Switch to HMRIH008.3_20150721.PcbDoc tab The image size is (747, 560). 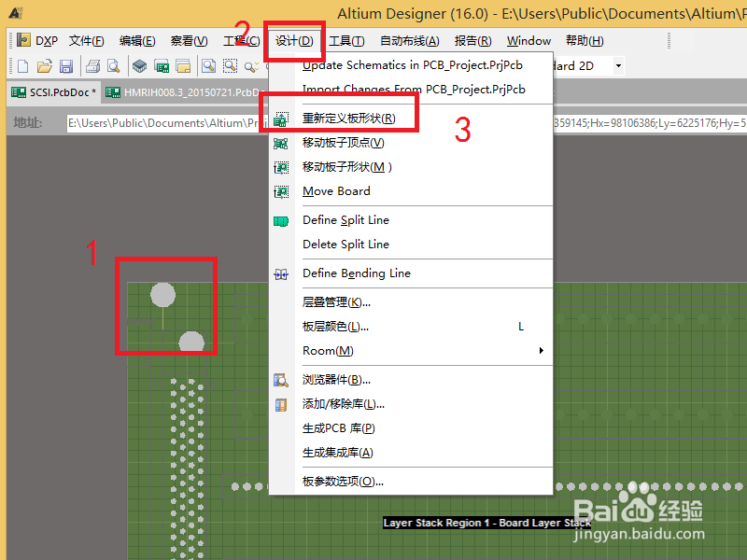click(x=185, y=92)
